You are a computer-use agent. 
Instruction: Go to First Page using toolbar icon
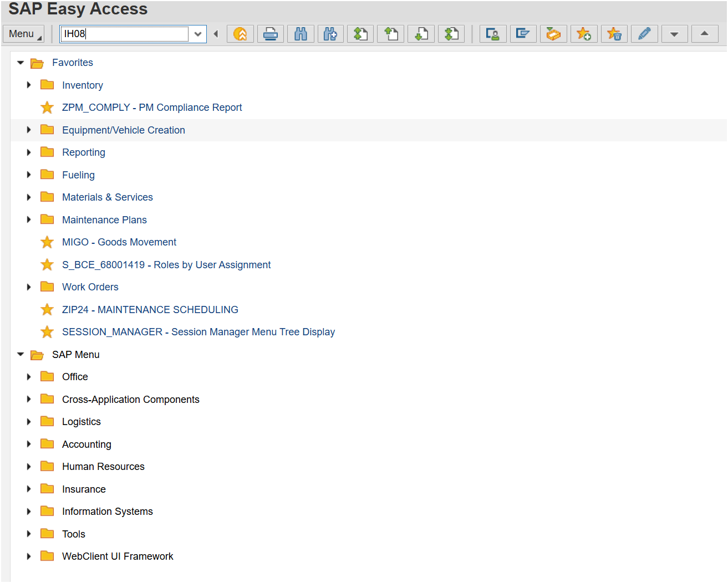coord(361,34)
